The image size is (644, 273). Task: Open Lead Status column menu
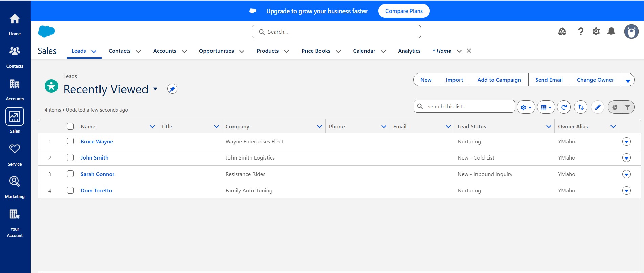point(549,126)
